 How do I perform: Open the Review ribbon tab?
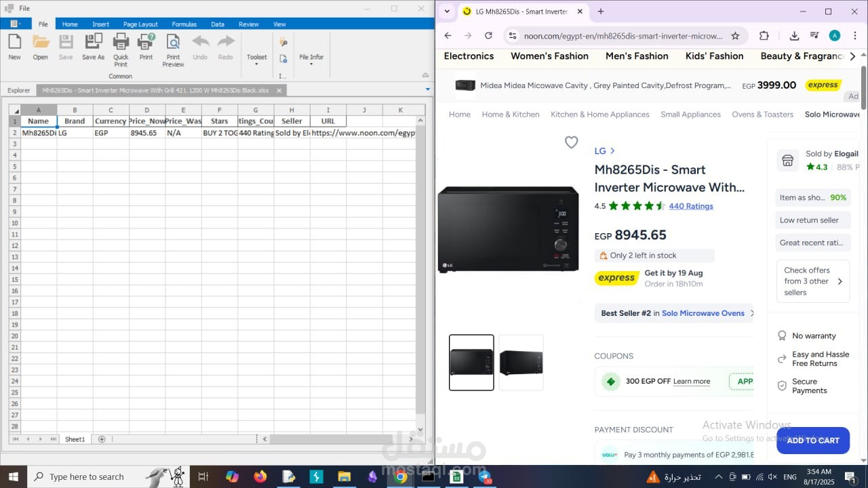point(248,24)
